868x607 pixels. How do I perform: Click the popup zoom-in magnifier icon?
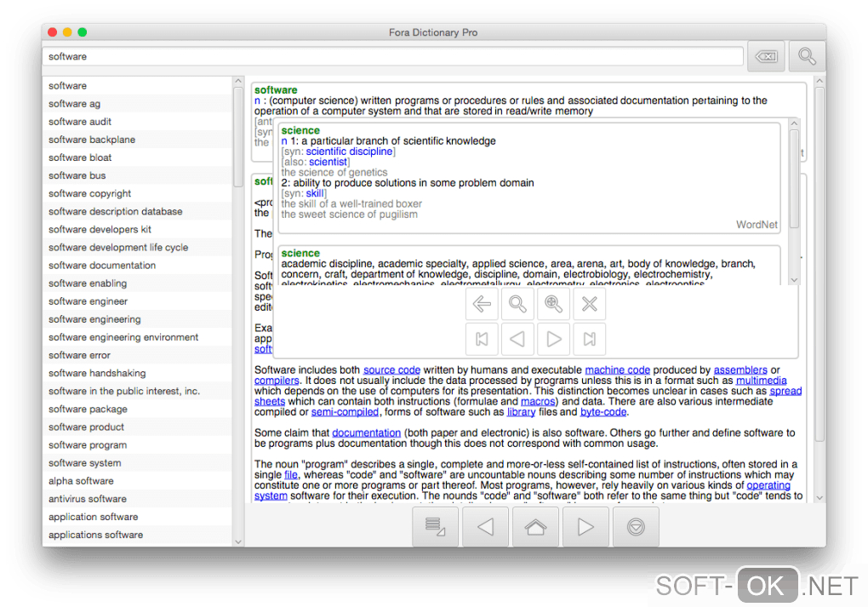click(x=554, y=304)
